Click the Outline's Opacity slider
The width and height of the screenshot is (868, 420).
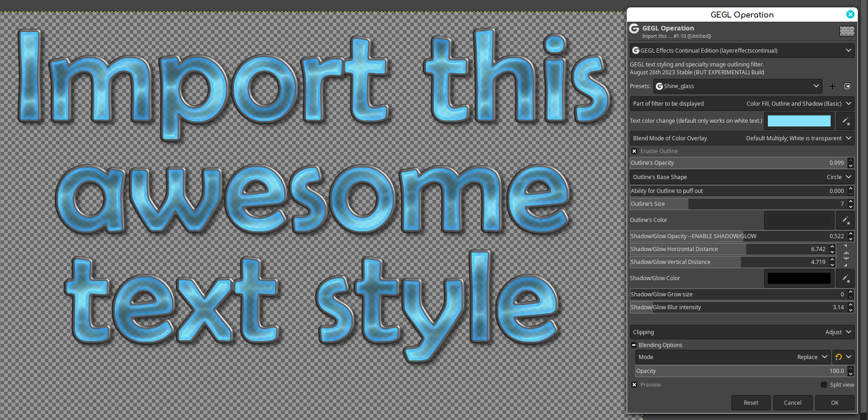click(738, 163)
